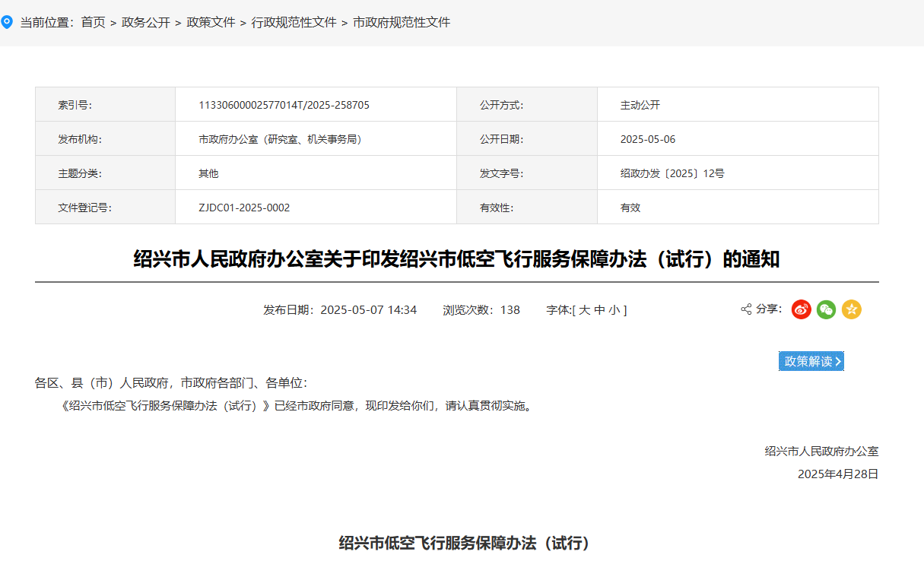This screenshot has height=561, width=924.
Task: Open 政策文件 breadcrumb link
Action: point(211,23)
